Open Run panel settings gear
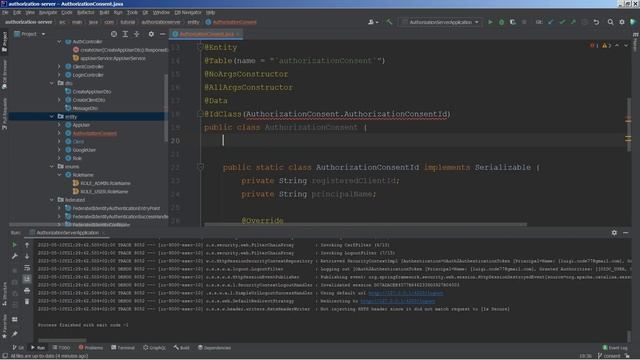 coord(614,233)
